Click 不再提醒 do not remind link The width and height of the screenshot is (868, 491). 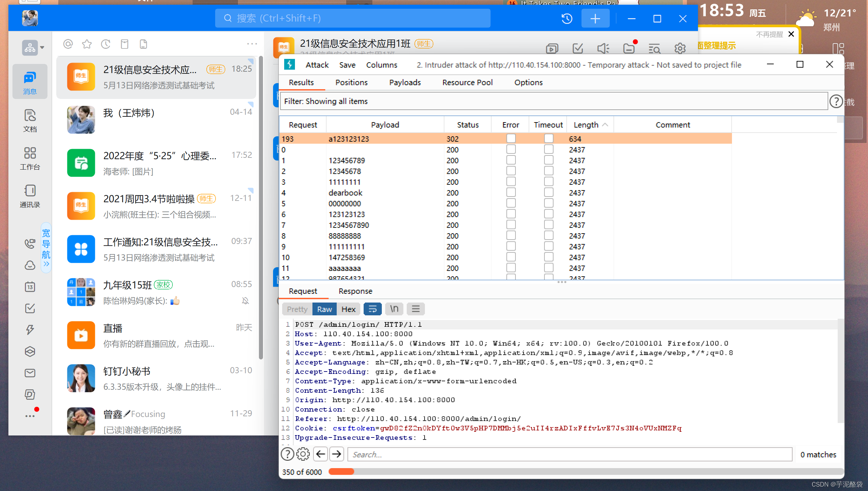[x=769, y=34]
